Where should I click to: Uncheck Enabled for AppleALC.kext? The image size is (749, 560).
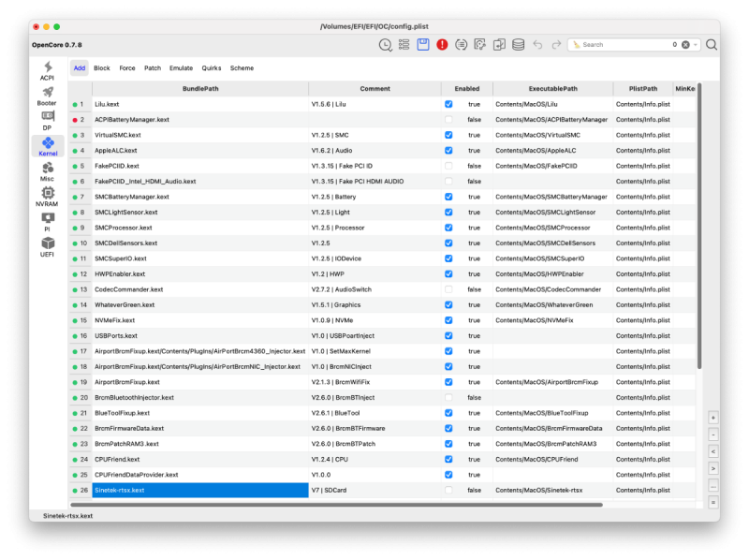coord(448,151)
